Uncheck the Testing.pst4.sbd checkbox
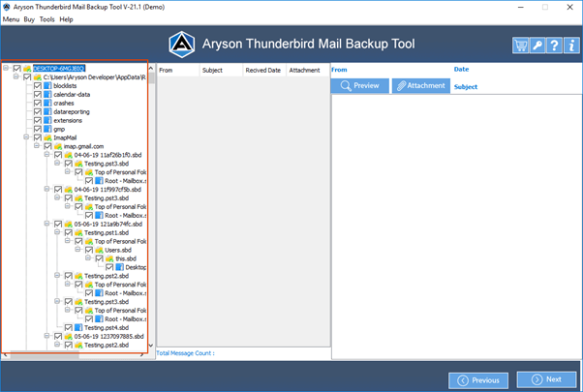The height and width of the screenshot is (392, 583). 69,328
